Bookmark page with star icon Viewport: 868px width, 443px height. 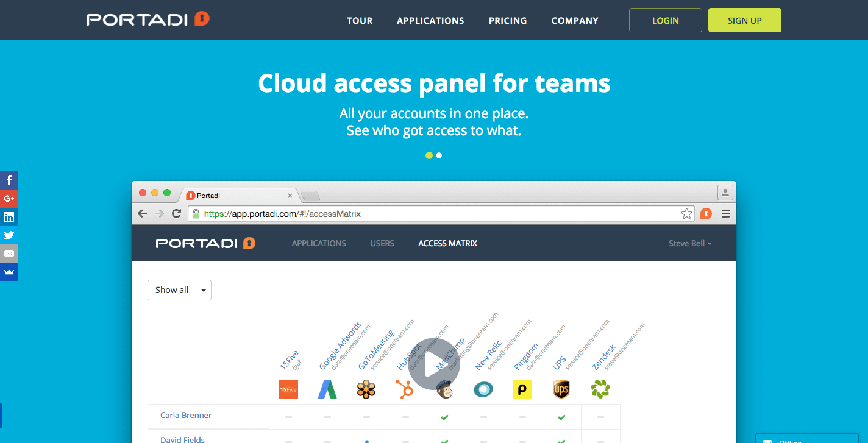(686, 214)
